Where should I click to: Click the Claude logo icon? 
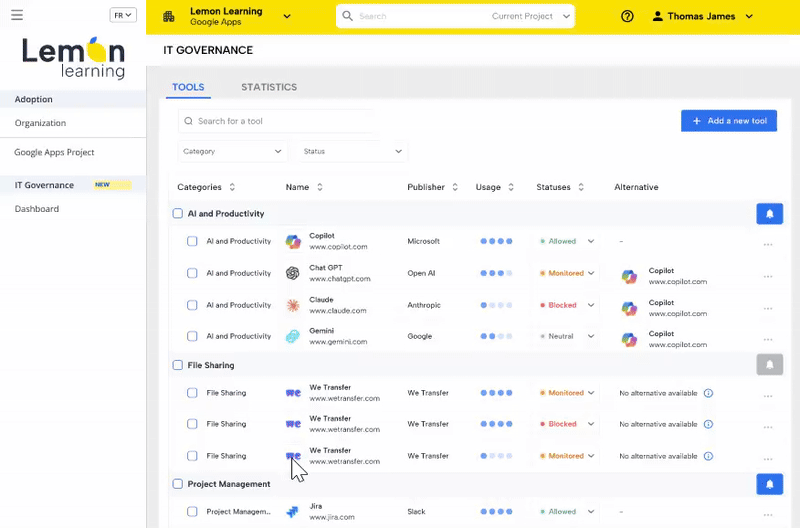[x=293, y=305]
